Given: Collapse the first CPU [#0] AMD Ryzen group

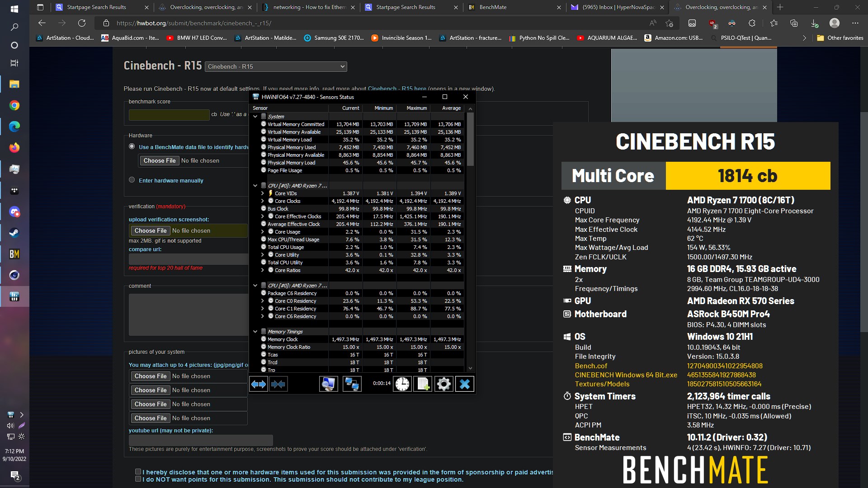Looking at the screenshot, I should (255, 186).
